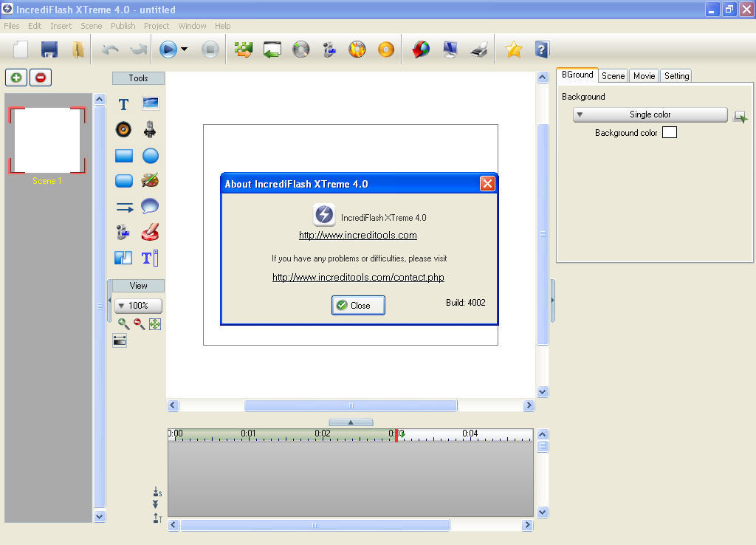Viewport: 756px width, 545px height.
Task: Select the joystick tool in Tools panel
Action: 123,232
